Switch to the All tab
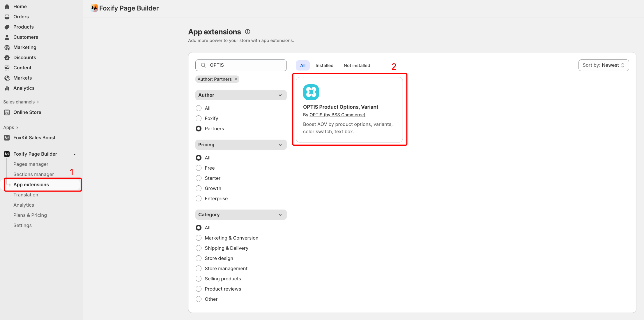Image resolution: width=644 pixels, height=320 pixels. [303, 65]
